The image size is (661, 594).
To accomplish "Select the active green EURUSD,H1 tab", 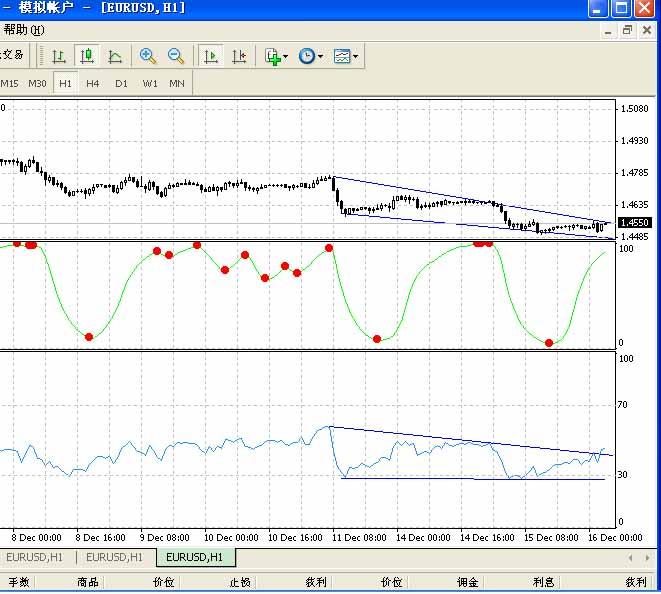I will coord(194,557).
